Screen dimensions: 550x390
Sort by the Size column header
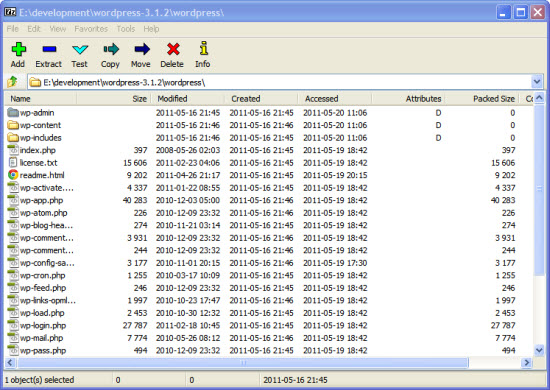114,99
